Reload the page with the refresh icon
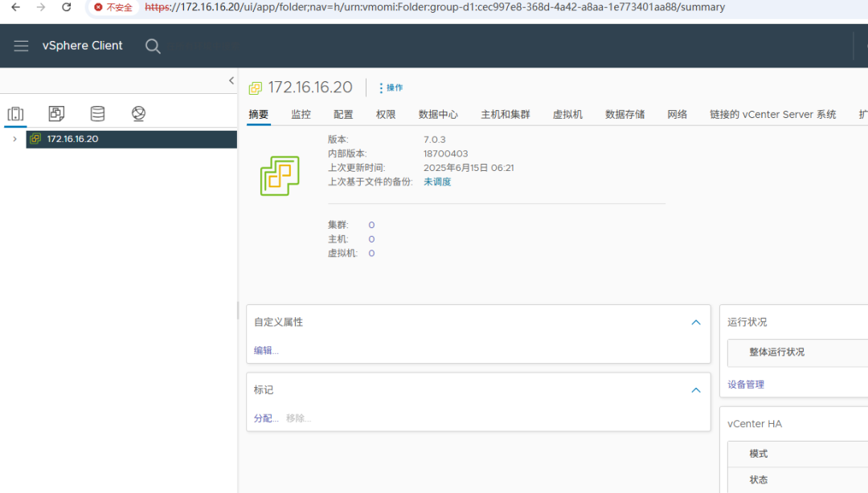 pos(67,7)
